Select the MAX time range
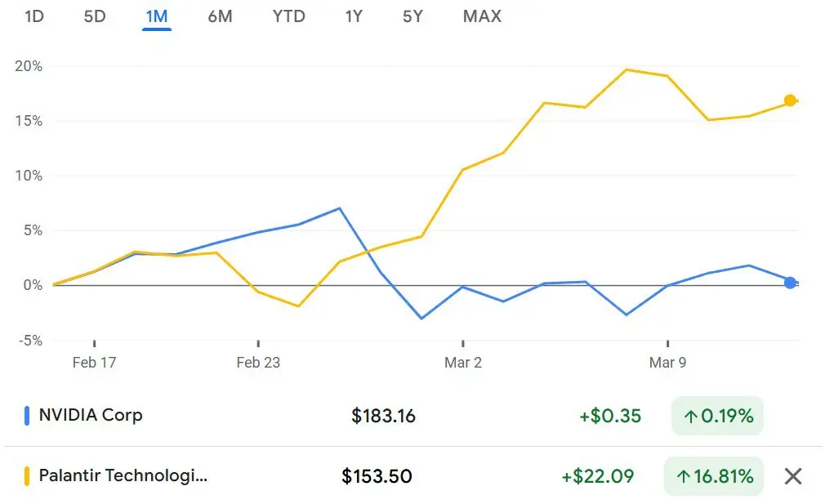Viewport: 834px width, 504px height. pos(482,16)
